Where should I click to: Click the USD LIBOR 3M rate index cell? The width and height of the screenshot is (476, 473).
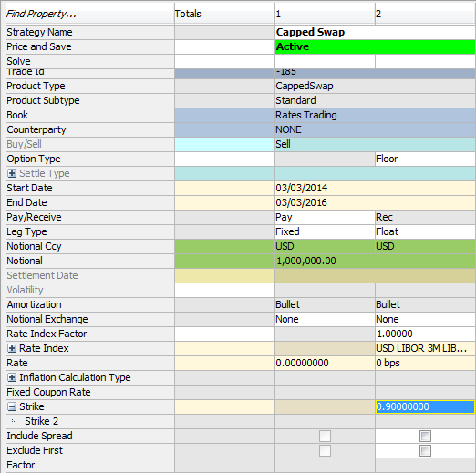425,348
